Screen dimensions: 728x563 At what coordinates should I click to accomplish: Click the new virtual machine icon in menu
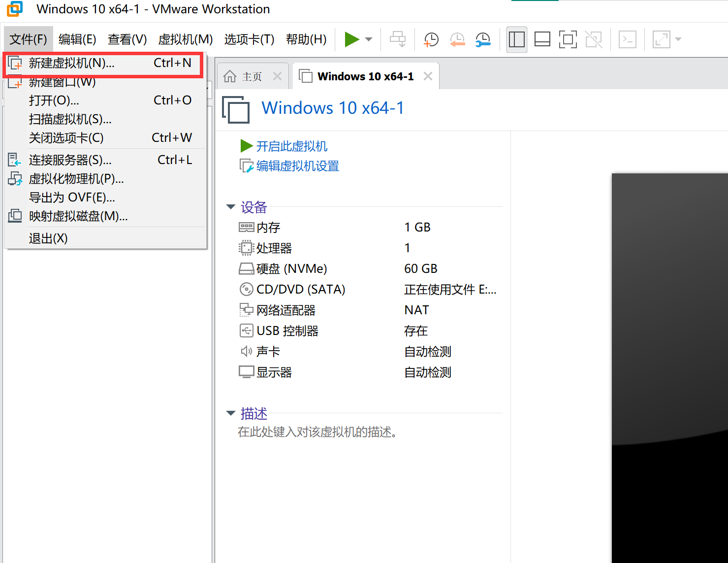point(15,64)
